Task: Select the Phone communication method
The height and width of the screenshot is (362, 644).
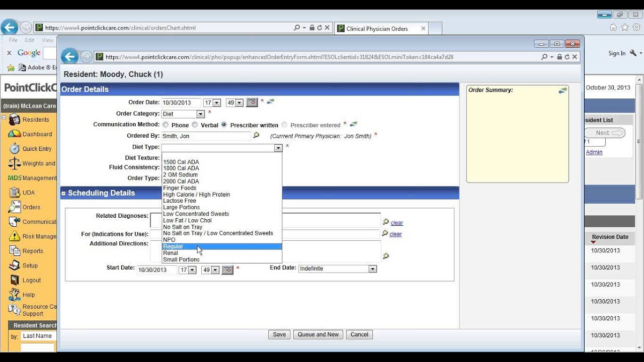Action: tap(166, 125)
